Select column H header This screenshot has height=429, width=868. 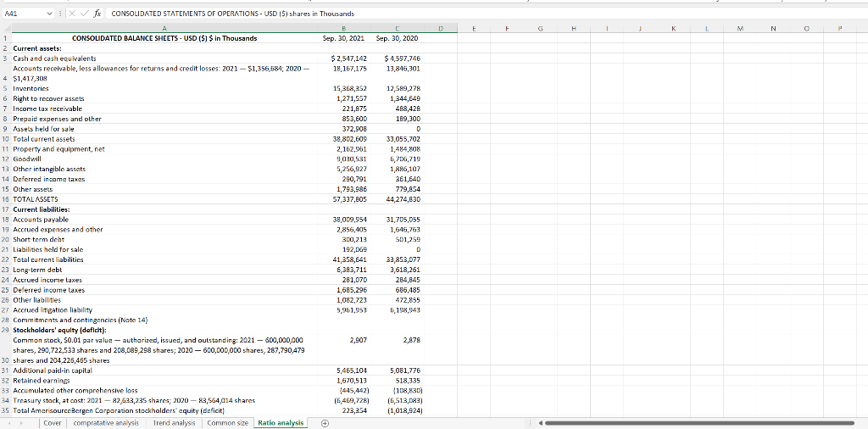(574, 27)
